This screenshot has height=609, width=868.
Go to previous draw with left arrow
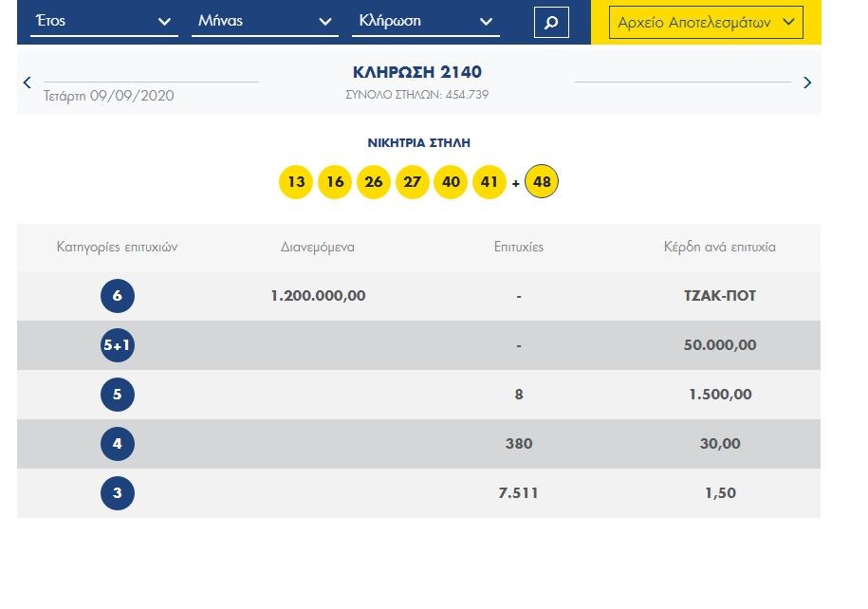[28, 83]
